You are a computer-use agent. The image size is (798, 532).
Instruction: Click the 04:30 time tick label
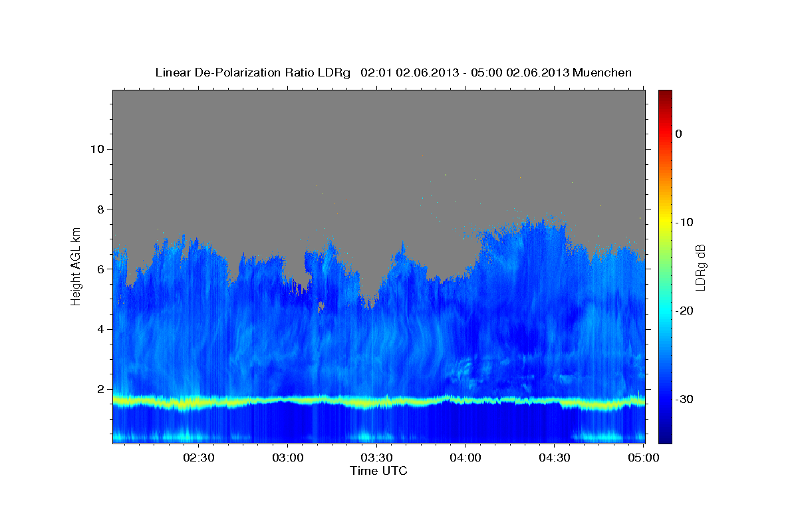click(x=554, y=458)
